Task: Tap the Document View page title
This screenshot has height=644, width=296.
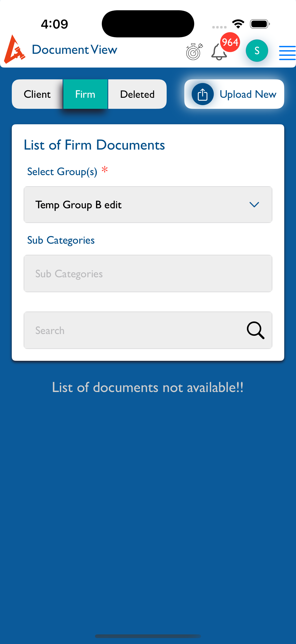Action: coord(74,50)
